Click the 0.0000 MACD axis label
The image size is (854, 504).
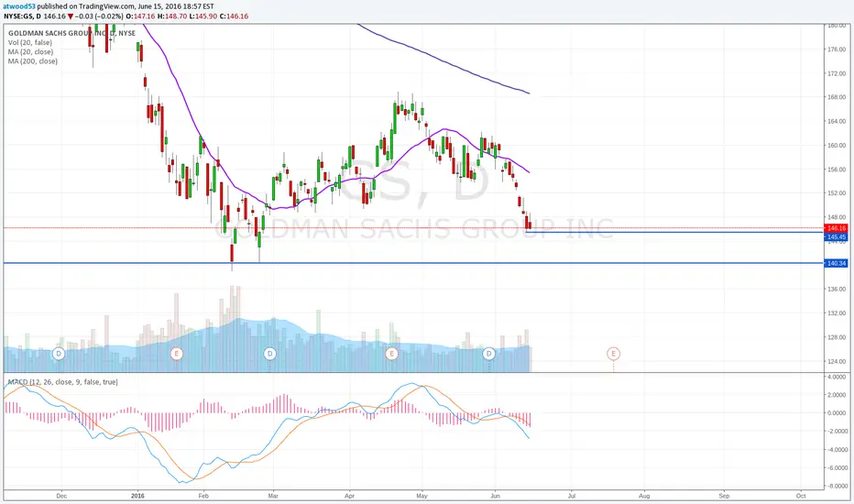pos(838,413)
